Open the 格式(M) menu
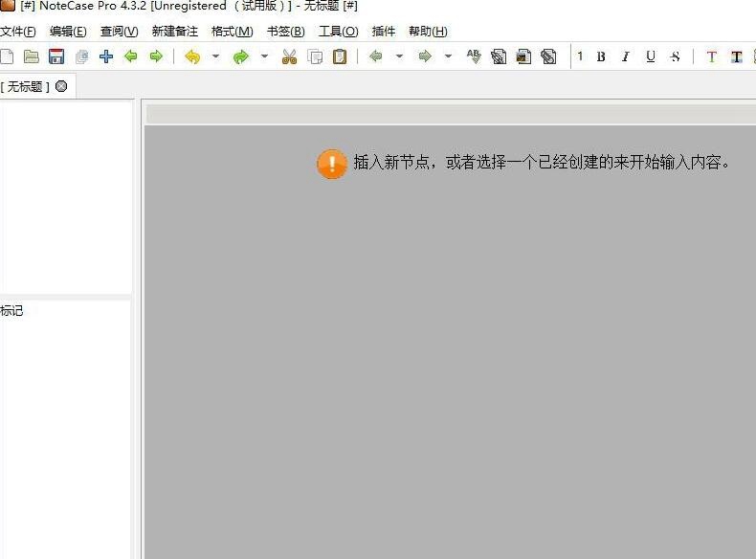The image size is (756, 559). tap(232, 32)
